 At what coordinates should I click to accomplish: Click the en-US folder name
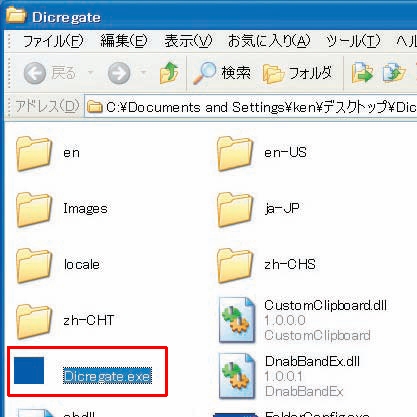point(285,153)
